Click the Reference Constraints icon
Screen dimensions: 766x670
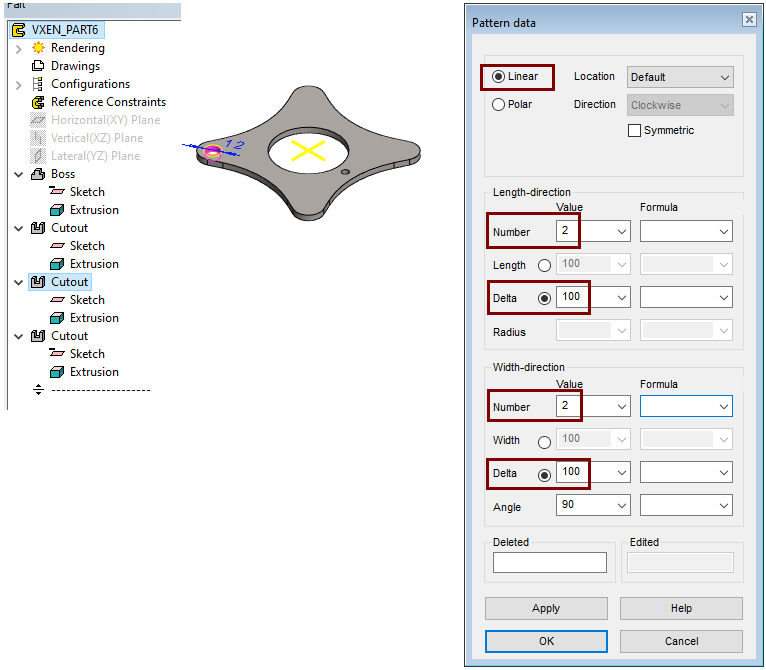[39, 102]
